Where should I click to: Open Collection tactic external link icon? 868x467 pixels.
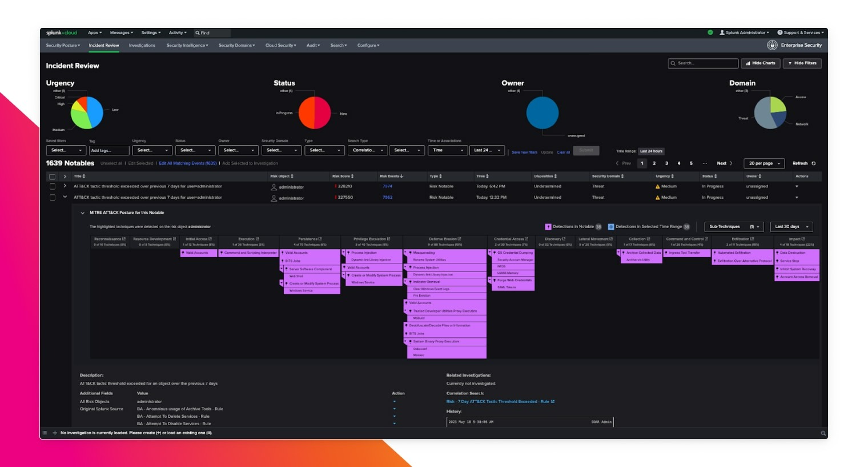[x=649, y=239]
